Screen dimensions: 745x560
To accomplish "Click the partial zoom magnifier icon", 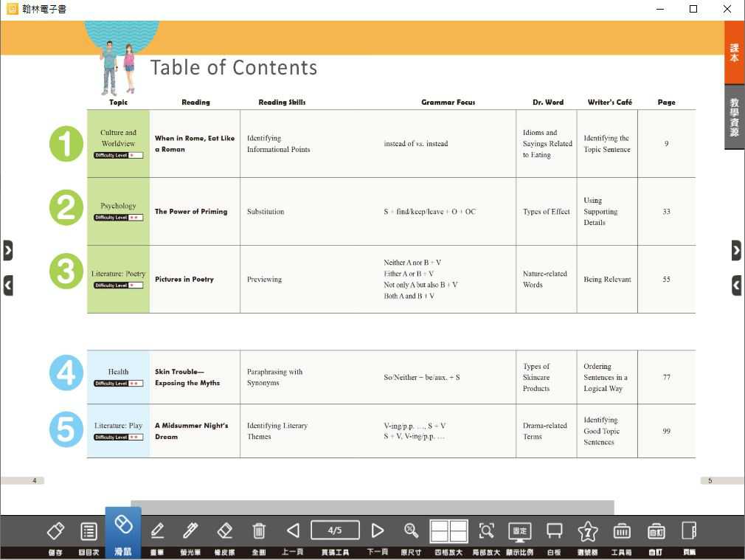I will click(486, 530).
